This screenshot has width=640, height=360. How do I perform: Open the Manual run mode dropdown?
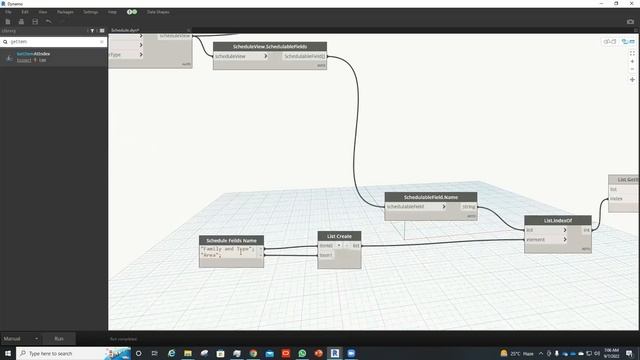pyautogui.click(x=20, y=339)
